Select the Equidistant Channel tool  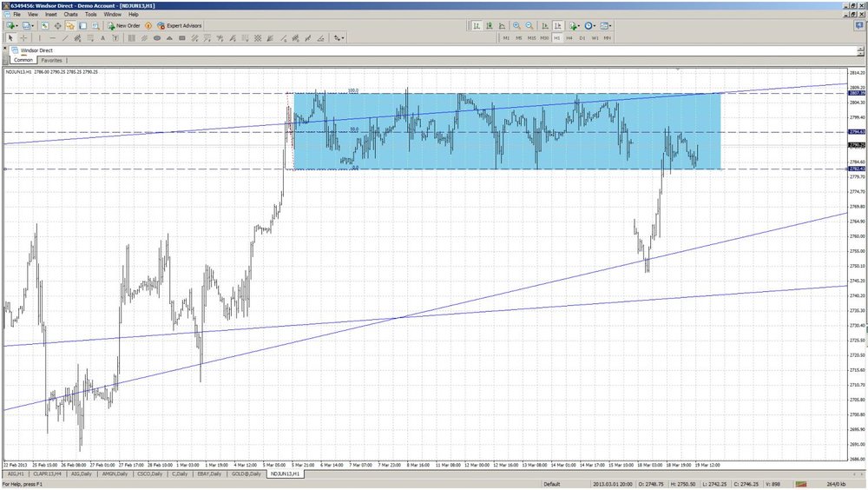click(x=77, y=38)
